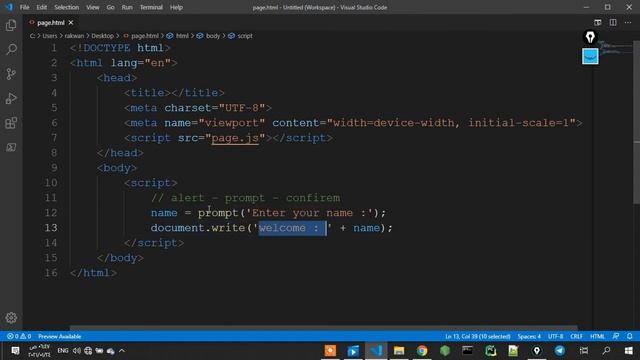
Task: Open the Search view in activity bar
Action: point(11,49)
